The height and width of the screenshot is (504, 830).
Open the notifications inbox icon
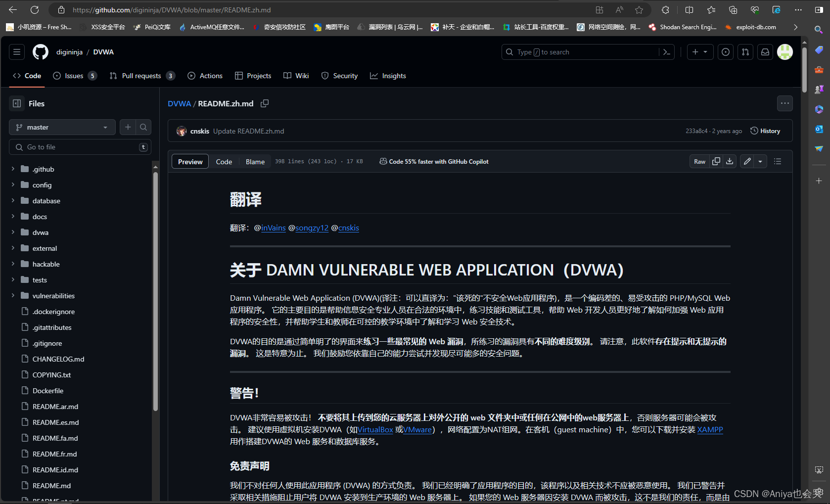[x=765, y=52]
